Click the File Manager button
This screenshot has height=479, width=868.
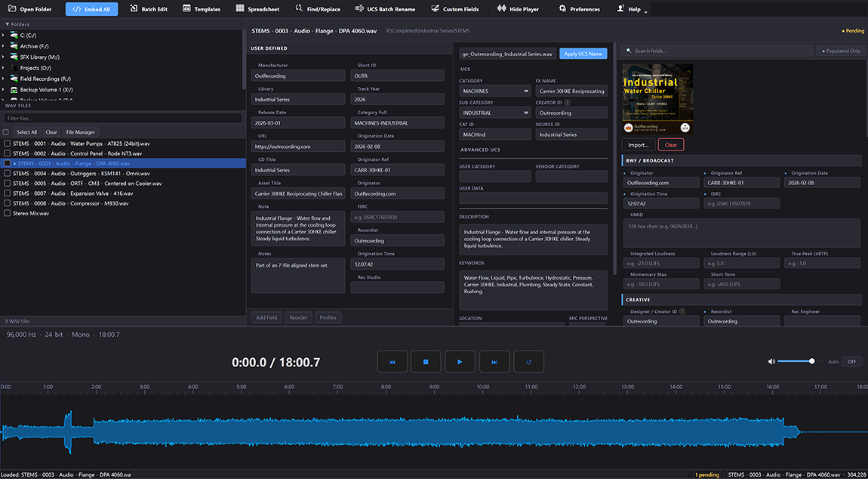[81, 132]
